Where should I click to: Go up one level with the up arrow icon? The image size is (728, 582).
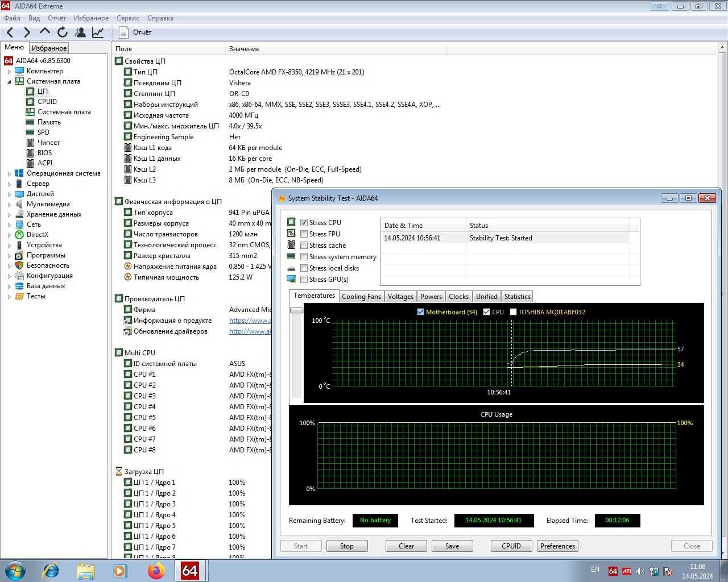tap(44, 32)
